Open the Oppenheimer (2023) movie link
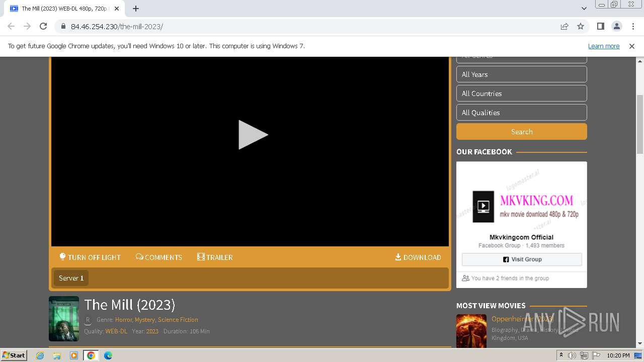 click(x=522, y=319)
